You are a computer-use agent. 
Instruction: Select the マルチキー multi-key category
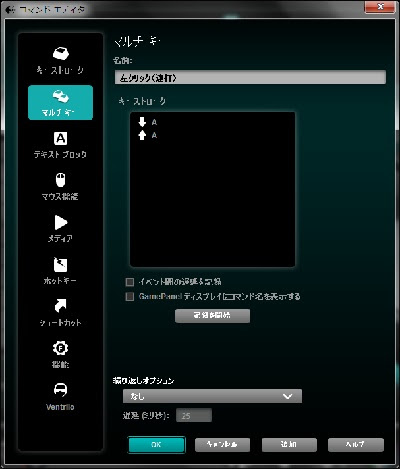click(60, 102)
